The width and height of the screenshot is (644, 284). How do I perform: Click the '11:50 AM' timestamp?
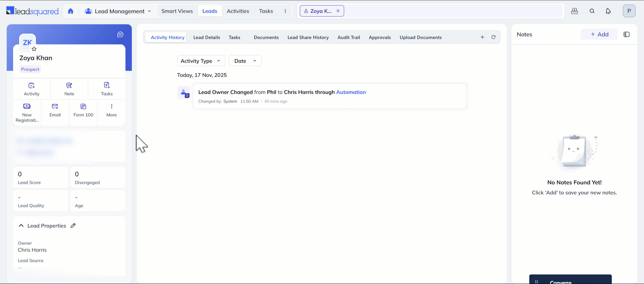click(249, 101)
